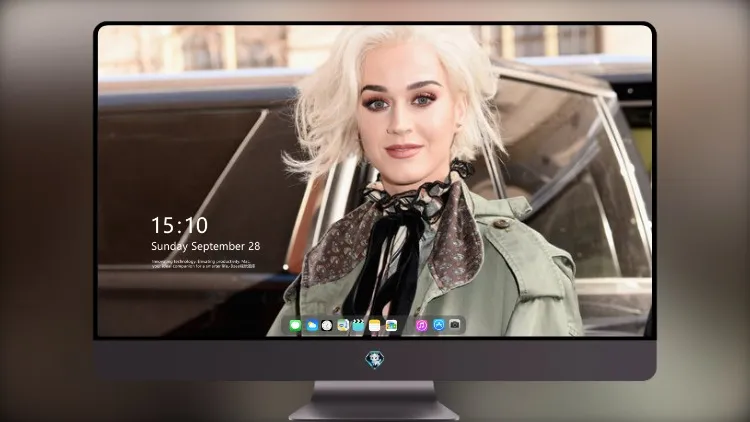This screenshot has width=750, height=422.
Task: Open the yellow Notes app in dock
Action: pyautogui.click(x=375, y=325)
